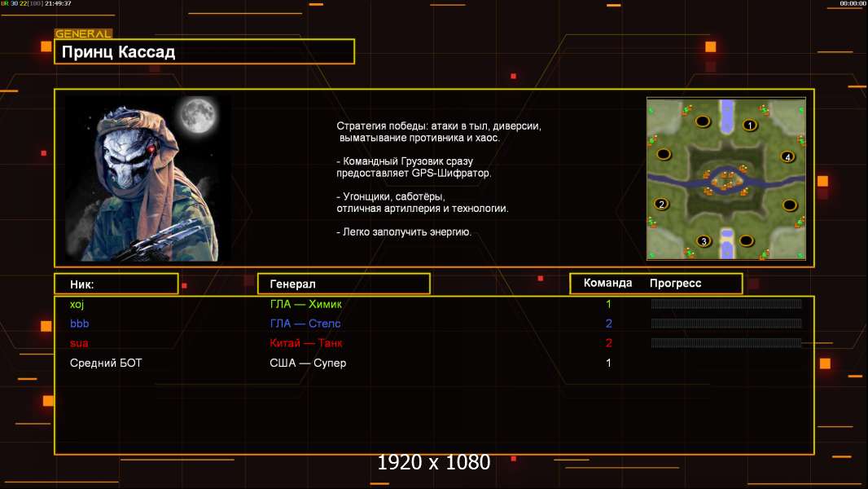Viewport: 868px width, 489px height.
Task: Click start position 3 on the minimap
Action: coord(704,241)
